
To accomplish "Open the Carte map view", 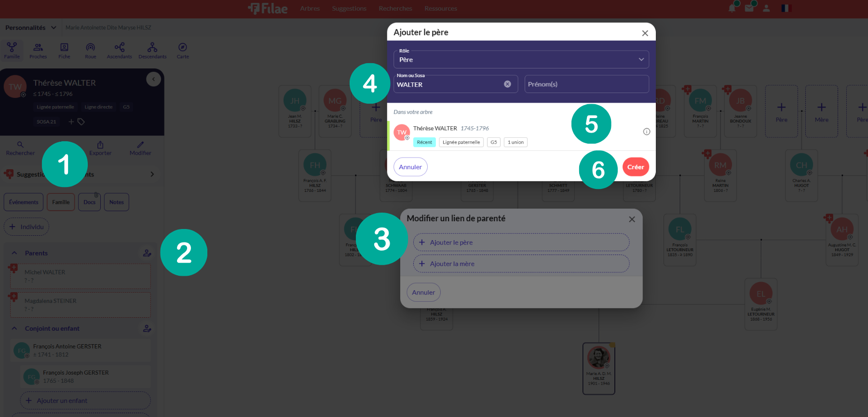I will point(182,50).
